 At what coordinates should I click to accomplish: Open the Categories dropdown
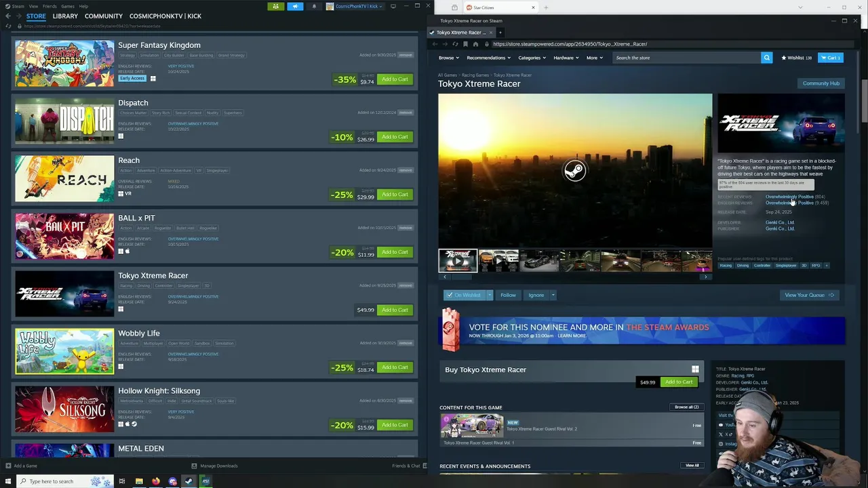coord(532,58)
